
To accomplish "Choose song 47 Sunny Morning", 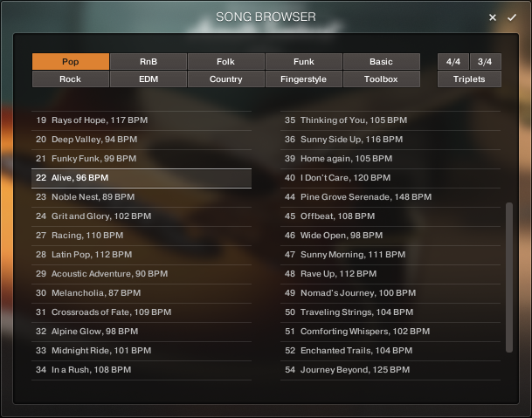I will pyautogui.click(x=390, y=255).
